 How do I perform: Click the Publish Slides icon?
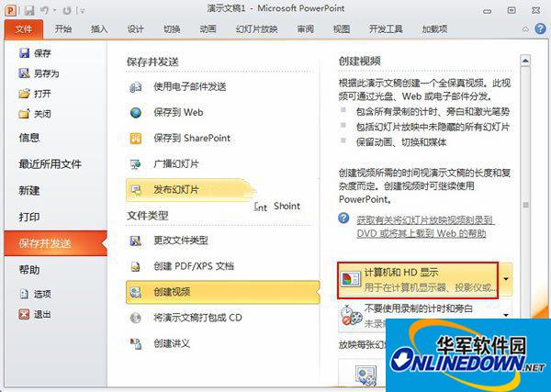tap(136, 190)
